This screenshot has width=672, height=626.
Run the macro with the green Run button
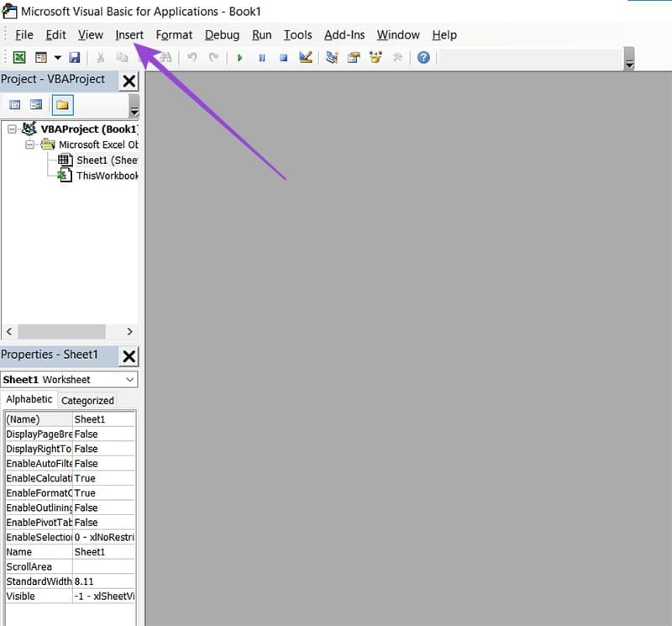239,57
